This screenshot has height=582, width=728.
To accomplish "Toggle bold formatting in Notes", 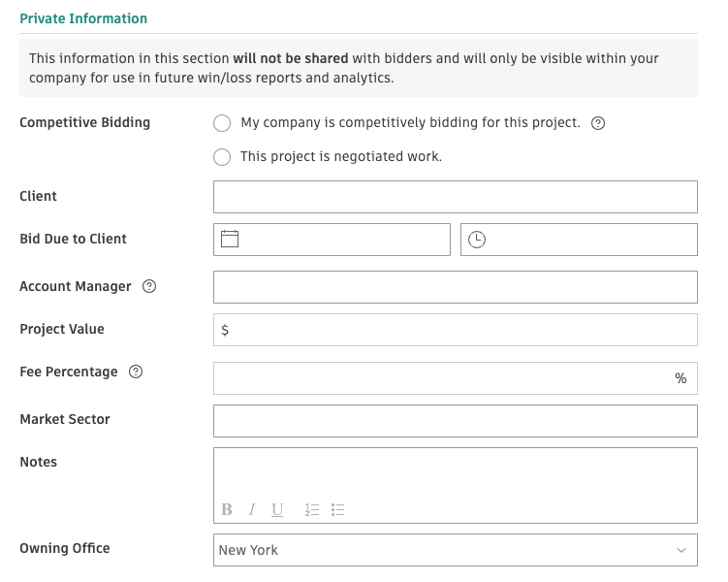I will click(227, 509).
